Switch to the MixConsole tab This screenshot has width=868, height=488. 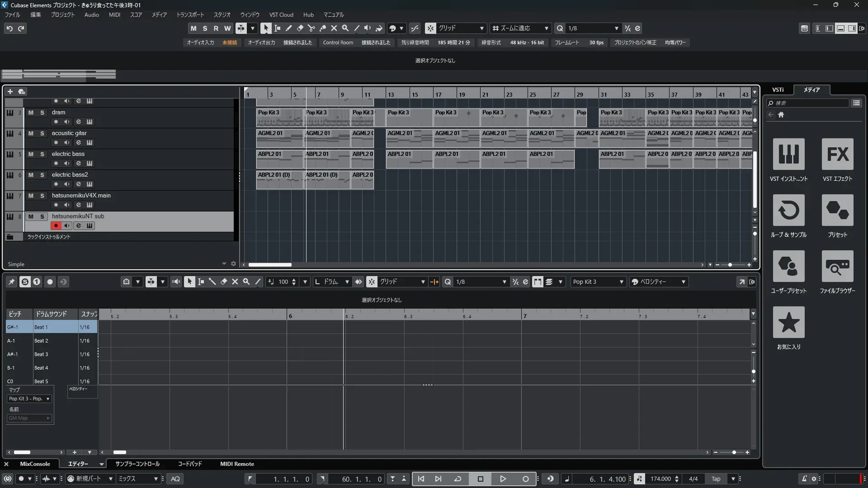pyautogui.click(x=35, y=464)
